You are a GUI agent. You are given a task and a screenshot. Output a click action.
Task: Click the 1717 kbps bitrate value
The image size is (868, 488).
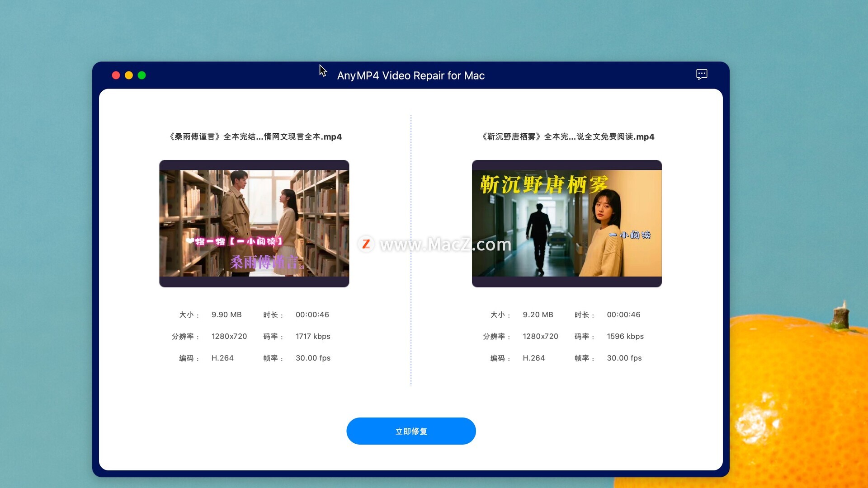pos(313,336)
